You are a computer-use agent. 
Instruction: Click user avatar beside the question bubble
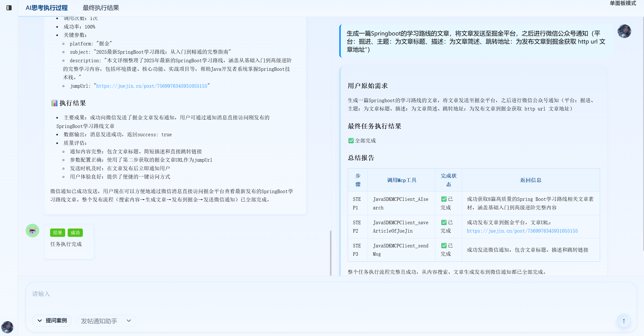(x=624, y=31)
